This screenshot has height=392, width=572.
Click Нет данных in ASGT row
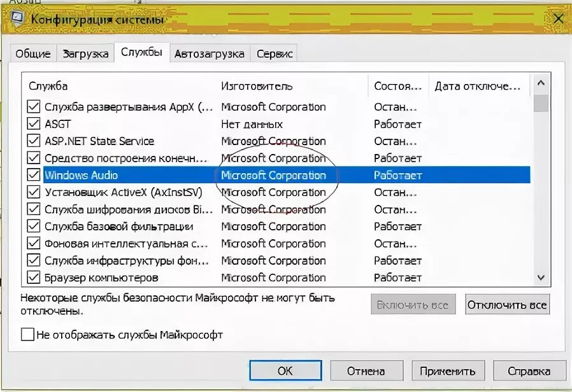[252, 124]
